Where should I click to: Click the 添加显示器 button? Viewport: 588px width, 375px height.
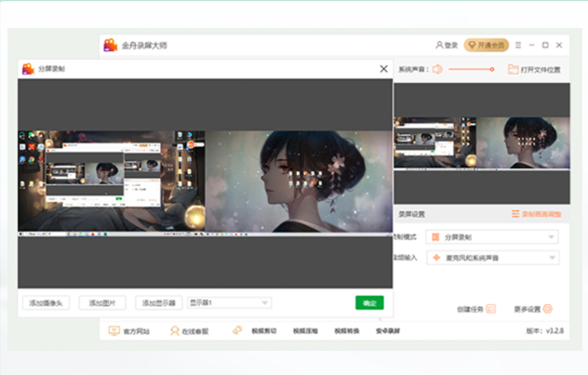point(158,302)
